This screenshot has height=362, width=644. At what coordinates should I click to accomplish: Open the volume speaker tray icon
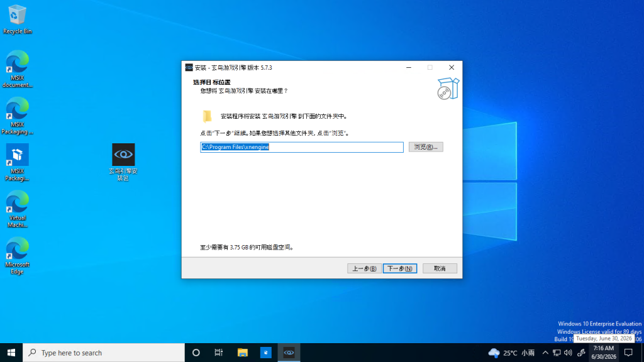pos(568,353)
